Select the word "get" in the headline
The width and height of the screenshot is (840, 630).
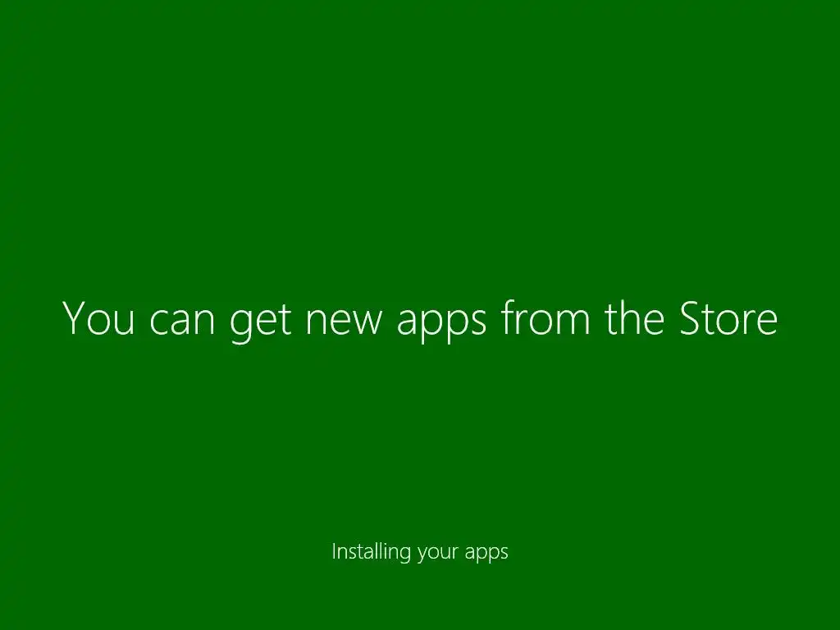pos(260,323)
